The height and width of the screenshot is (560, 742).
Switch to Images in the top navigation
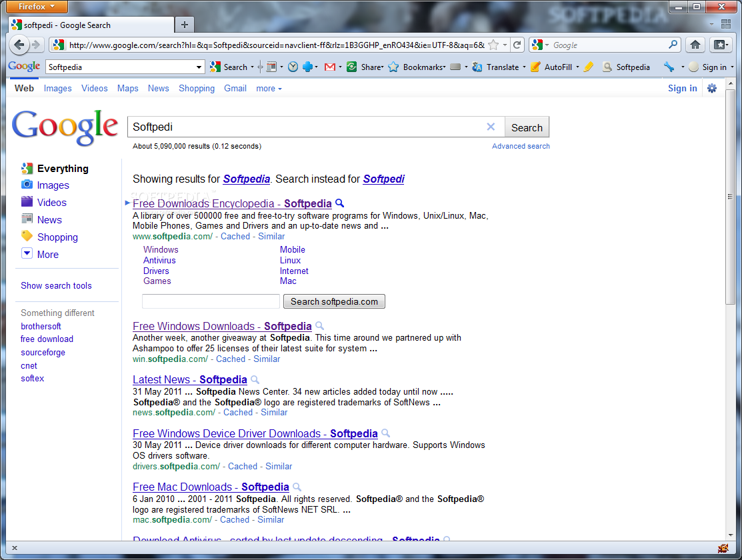coord(58,89)
